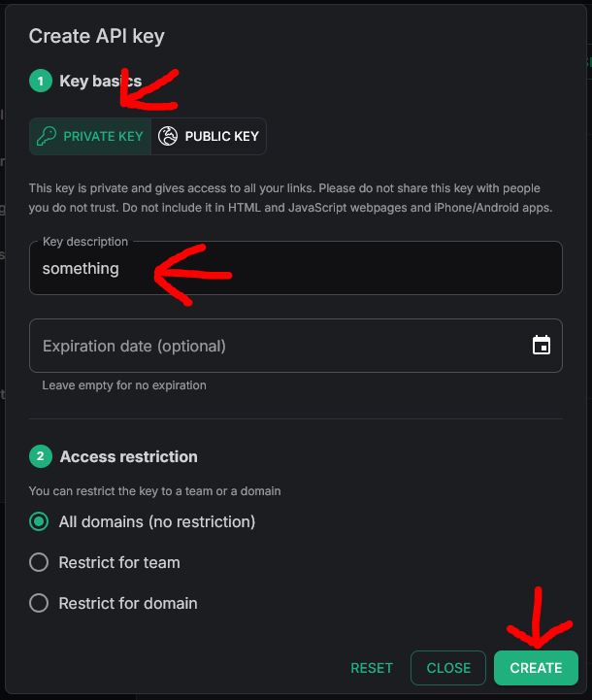Switch to the PUBLIC KEY text label
The image size is (592, 700).
point(221,137)
